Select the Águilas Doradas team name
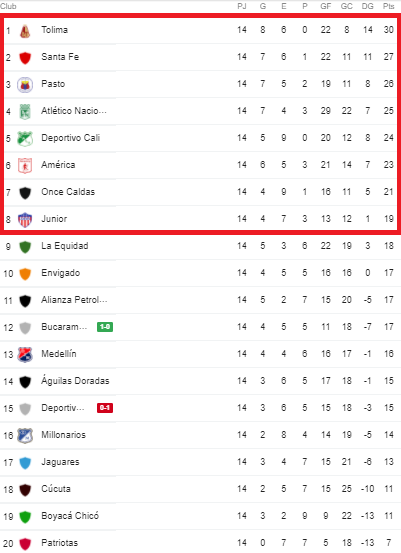 [75, 381]
